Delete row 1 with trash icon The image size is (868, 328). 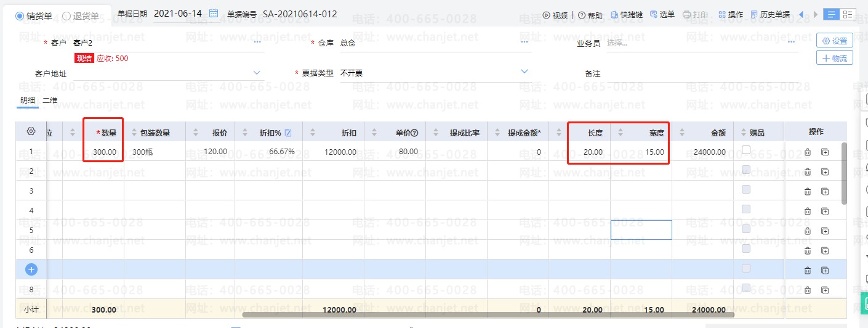pos(808,152)
